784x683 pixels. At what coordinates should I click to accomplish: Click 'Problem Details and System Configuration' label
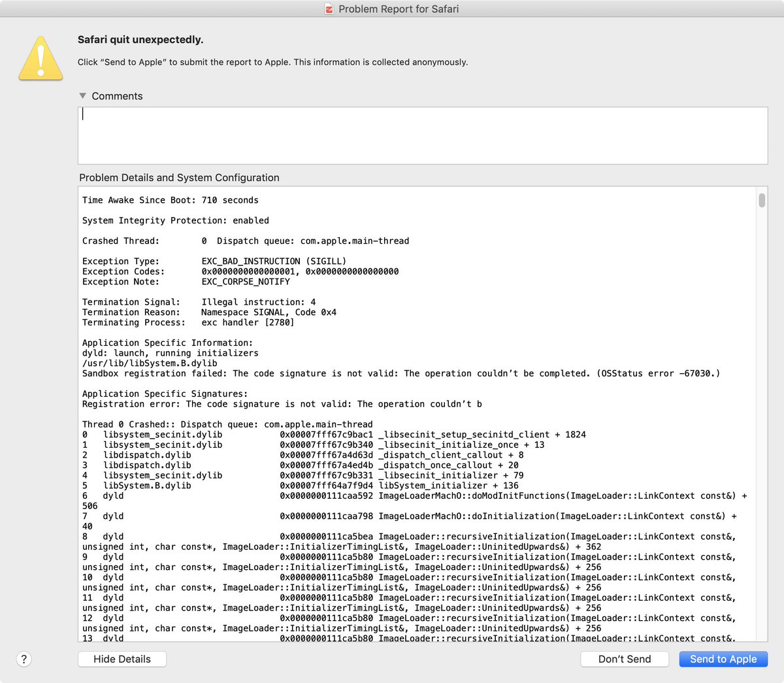[x=179, y=177]
